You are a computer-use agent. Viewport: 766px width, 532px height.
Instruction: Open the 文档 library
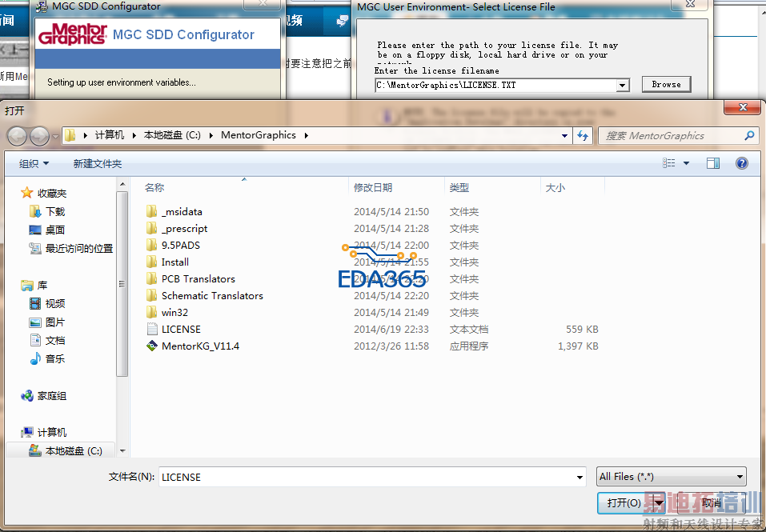(x=55, y=340)
